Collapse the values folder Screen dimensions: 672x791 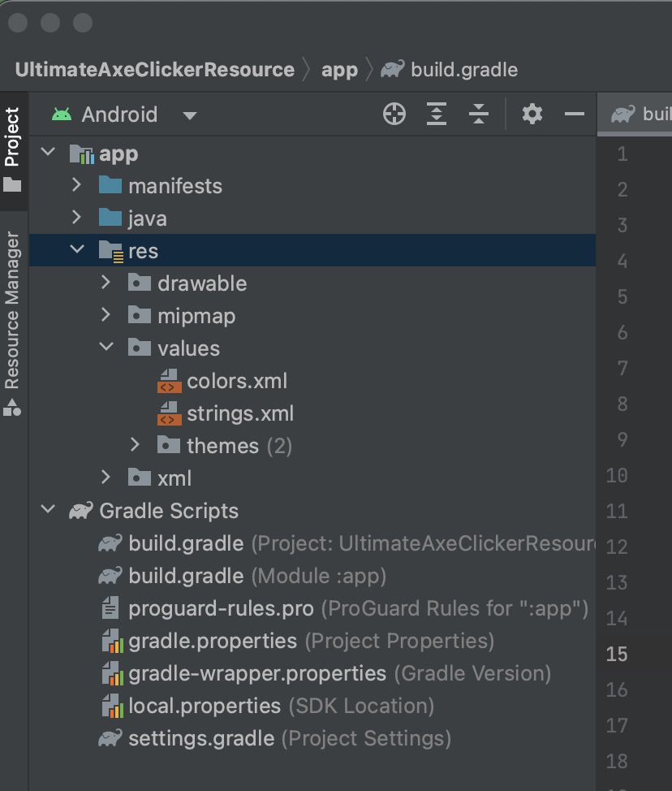coord(106,346)
